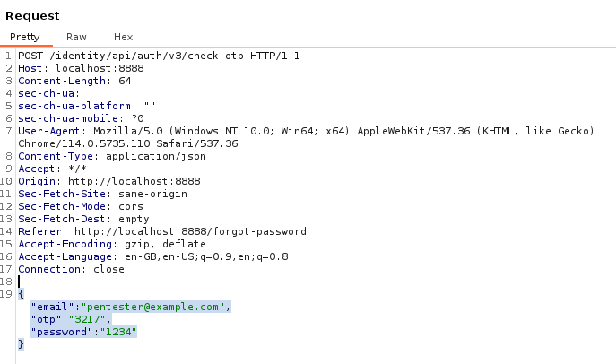Select the Pretty tab
Viewport: 616px width, 364px height.
pyautogui.click(x=25, y=37)
